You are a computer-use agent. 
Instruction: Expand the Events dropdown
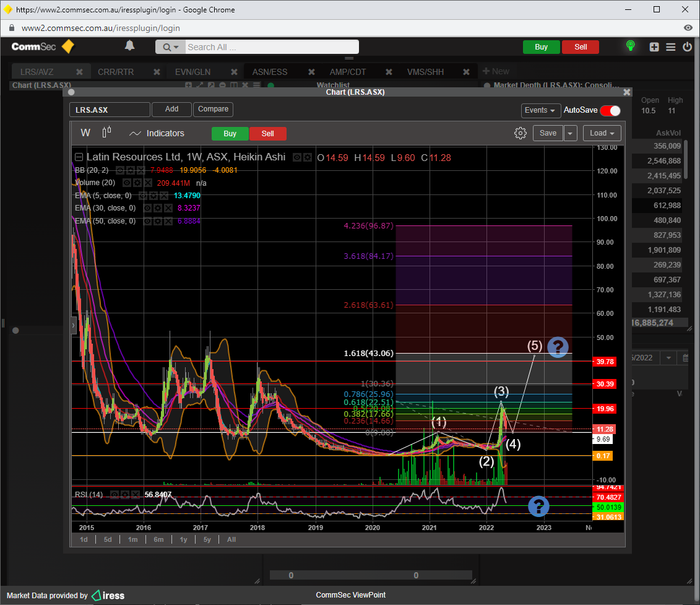540,110
